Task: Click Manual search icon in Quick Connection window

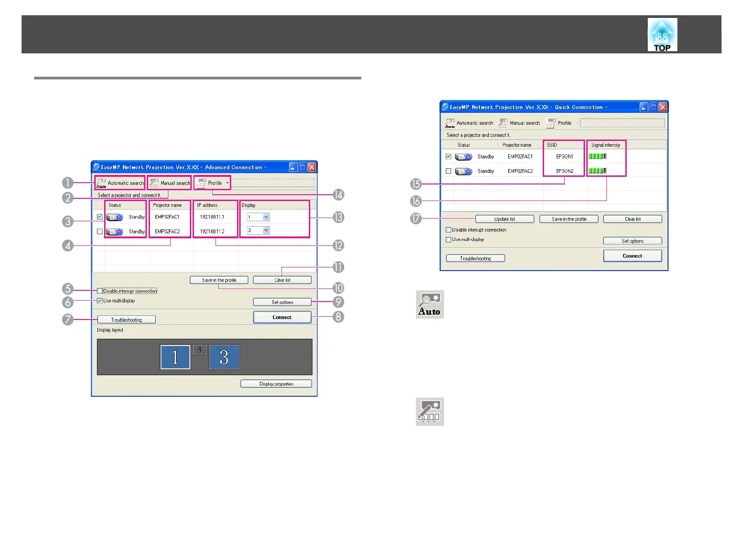Action: (x=503, y=123)
